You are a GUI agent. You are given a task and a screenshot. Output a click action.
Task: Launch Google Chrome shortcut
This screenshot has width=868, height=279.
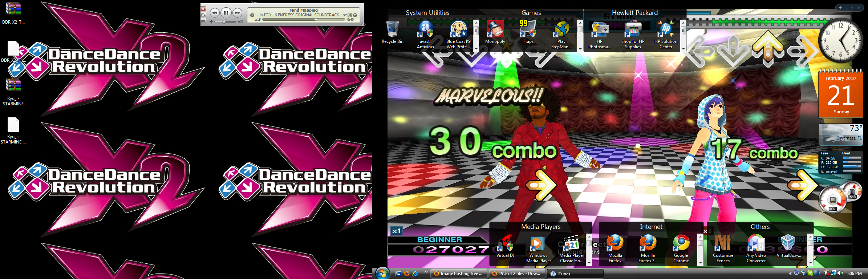click(x=681, y=248)
